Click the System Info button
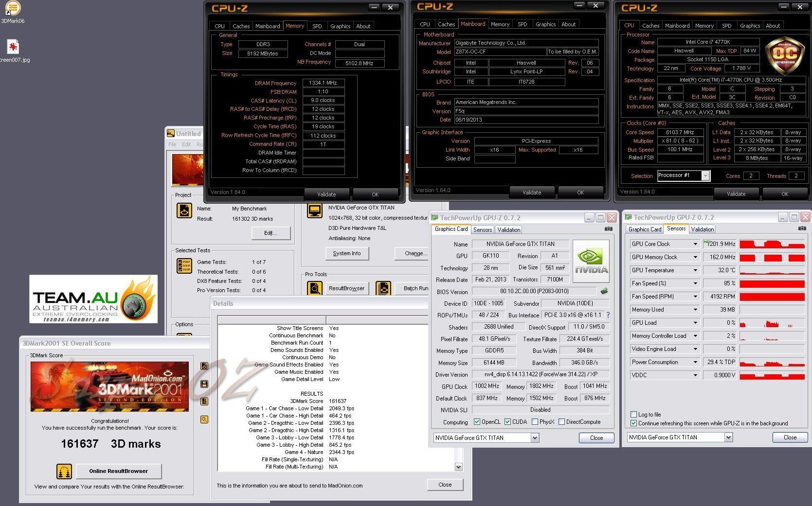Image resolution: width=812 pixels, height=506 pixels. 347,253
